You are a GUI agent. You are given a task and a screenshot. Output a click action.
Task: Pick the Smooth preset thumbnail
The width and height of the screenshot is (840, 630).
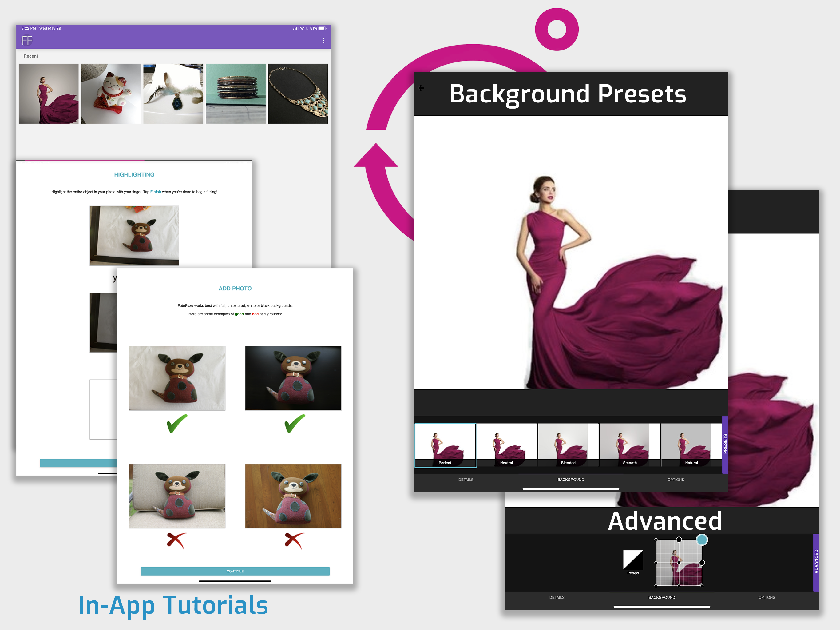[x=630, y=445]
